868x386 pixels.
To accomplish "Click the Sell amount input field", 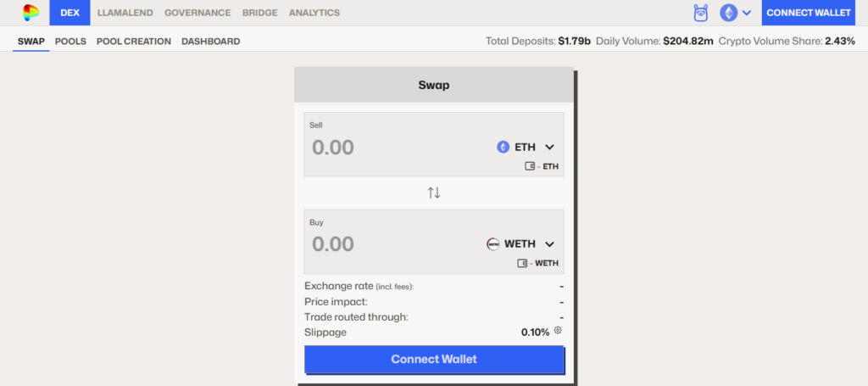I will click(x=390, y=147).
